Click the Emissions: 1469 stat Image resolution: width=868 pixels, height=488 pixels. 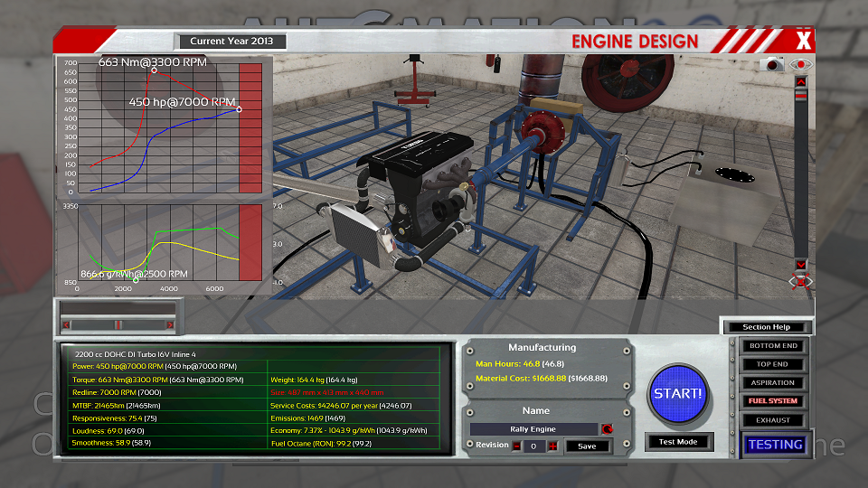pos(307,418)
